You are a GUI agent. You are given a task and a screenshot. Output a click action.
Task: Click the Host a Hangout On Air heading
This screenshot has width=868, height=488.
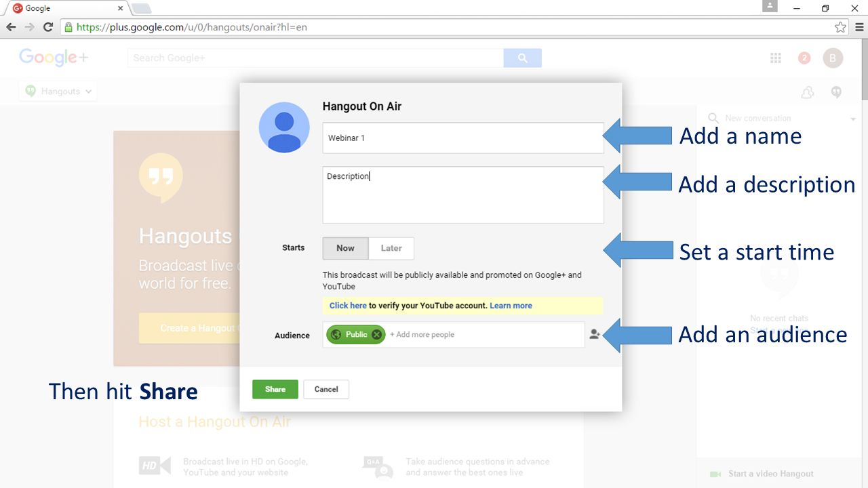[214, 422]
